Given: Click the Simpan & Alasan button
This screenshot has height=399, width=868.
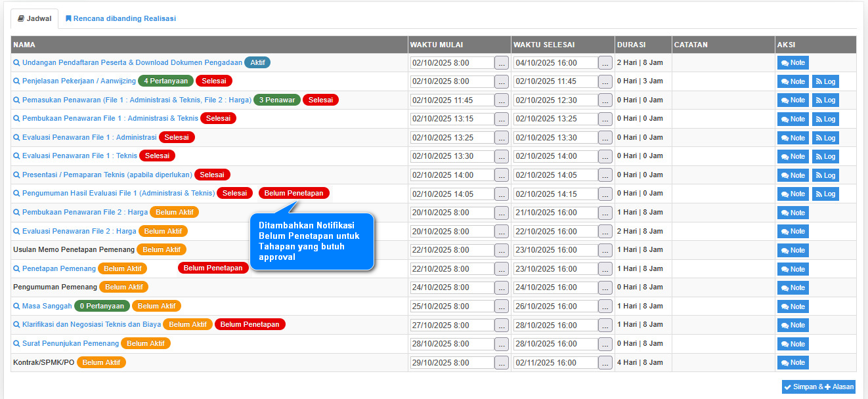Looking at the screenshot, I should pos(819,387).
